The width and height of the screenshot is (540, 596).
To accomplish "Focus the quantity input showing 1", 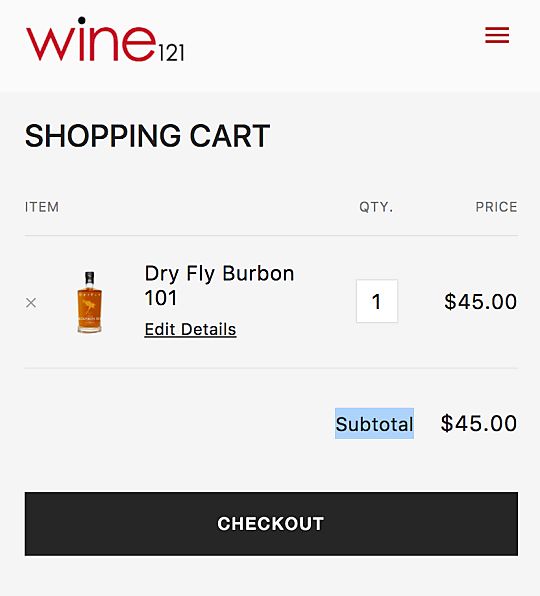I will pyautogui.click(x=377, y=301).
